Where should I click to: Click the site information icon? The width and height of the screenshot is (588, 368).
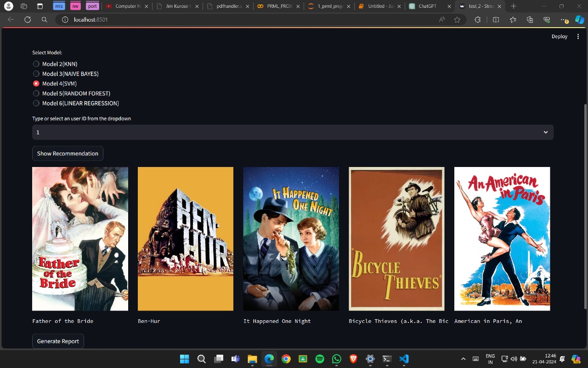click(65, 20)
